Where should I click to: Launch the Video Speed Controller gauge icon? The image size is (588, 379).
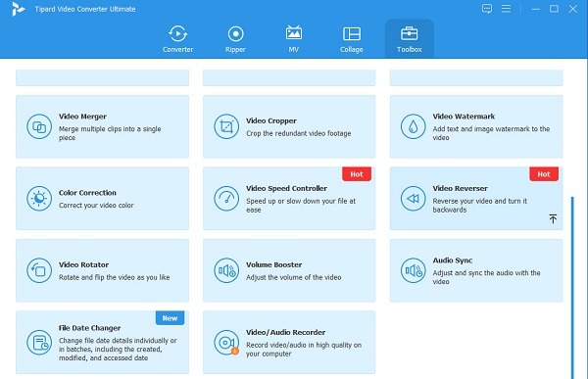click(226, 199)
